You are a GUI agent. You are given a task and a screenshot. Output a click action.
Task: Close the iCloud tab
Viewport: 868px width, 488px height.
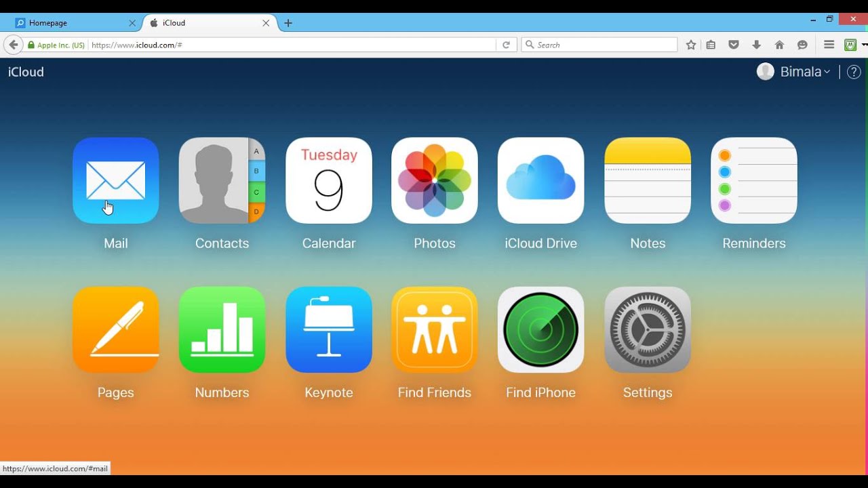point(266,23)
